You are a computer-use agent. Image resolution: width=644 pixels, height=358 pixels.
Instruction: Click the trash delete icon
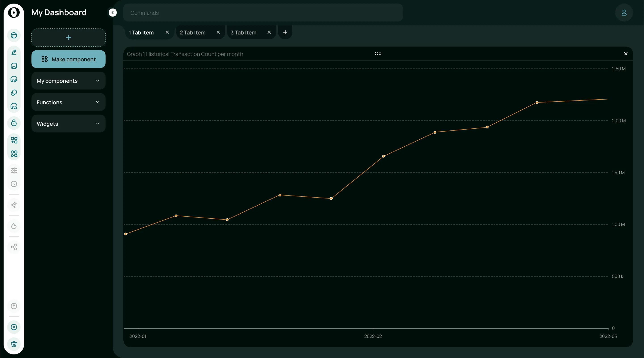click(14, 344)
